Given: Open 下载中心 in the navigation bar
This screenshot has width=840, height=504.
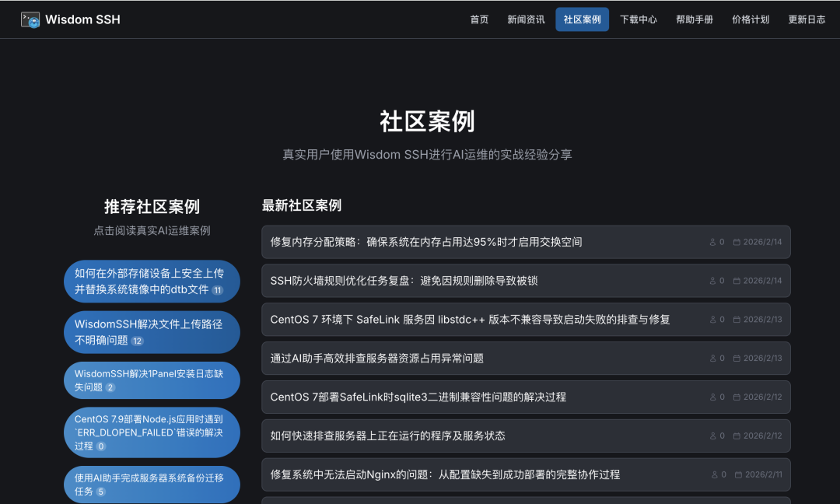Looking at the screenshot, I should pyautogui.click(x=638, y=19).
